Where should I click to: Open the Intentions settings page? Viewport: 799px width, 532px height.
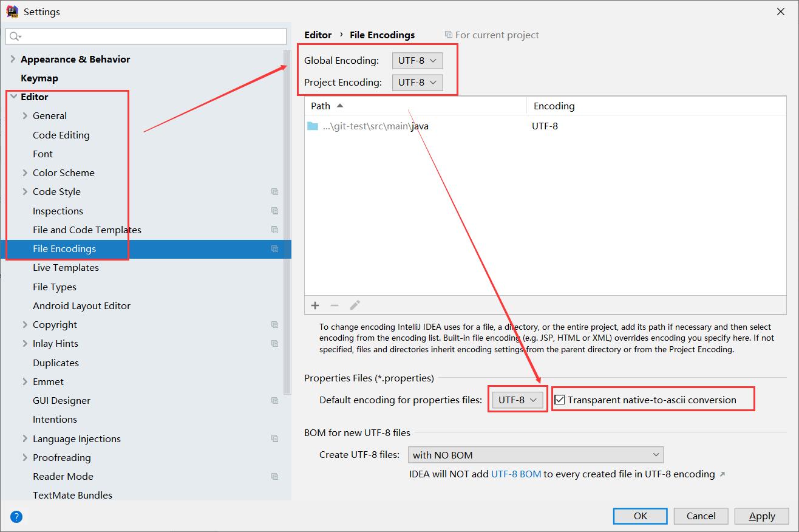pos(55,420)
